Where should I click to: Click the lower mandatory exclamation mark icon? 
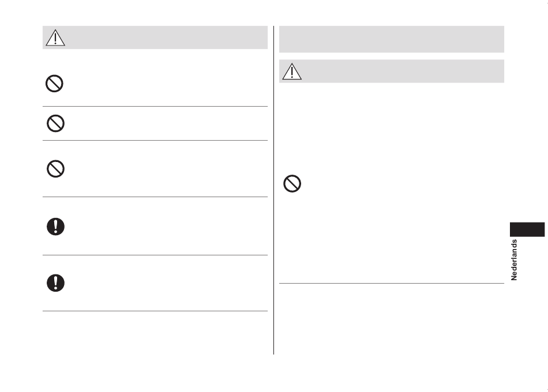[x=55, y=282]
